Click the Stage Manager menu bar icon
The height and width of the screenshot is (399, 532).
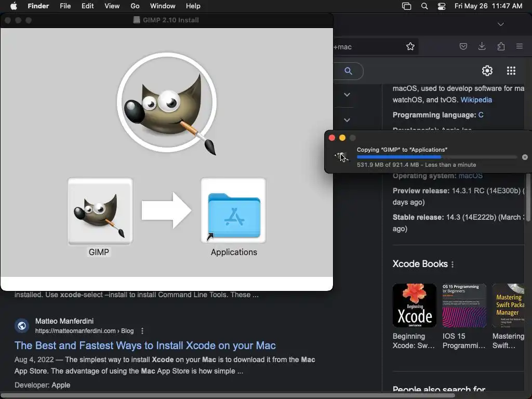406,6
